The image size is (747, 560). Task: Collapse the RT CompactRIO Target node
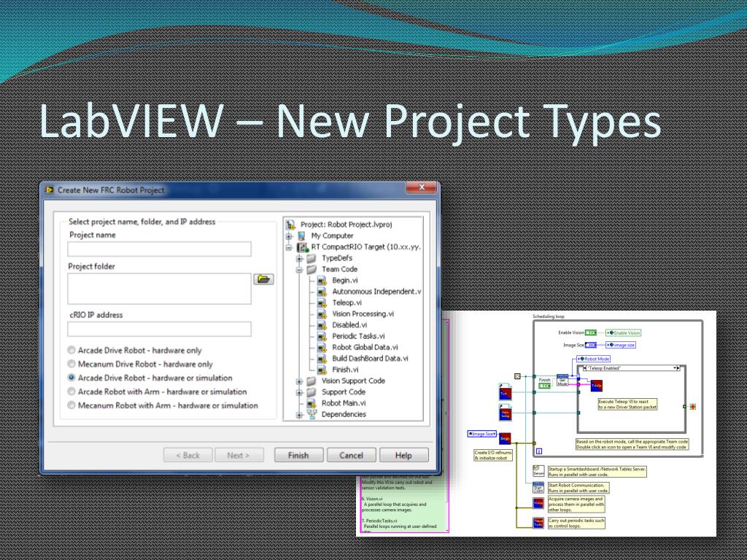[289, 247]
